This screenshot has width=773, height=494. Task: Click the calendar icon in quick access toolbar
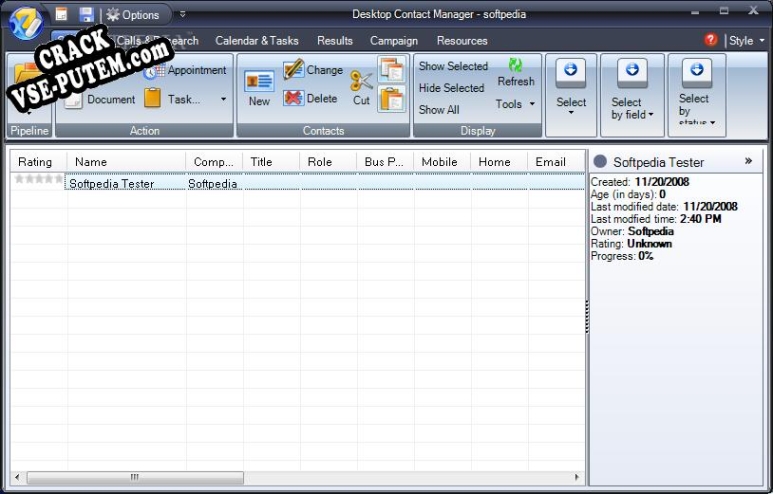tap(61, 14)
